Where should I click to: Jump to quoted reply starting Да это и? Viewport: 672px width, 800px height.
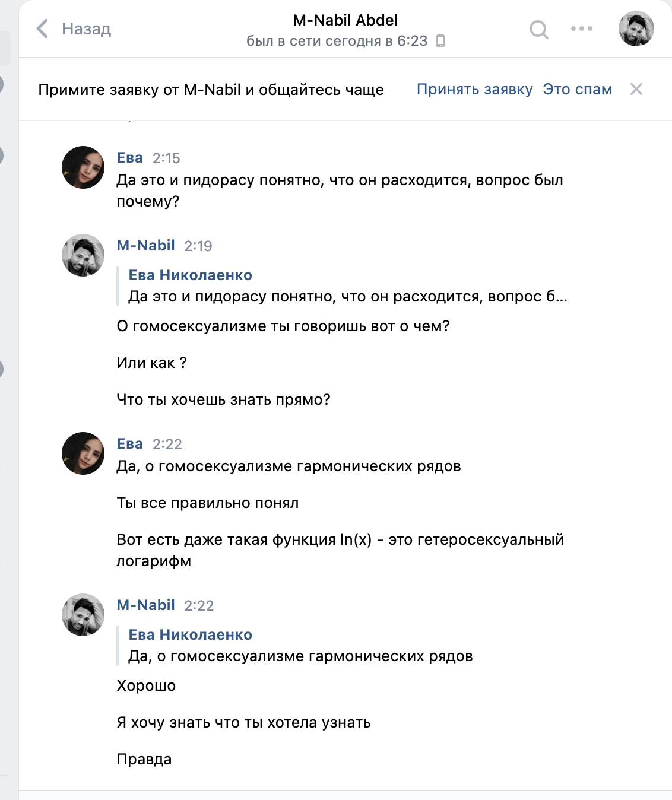[x=347, y=296]
